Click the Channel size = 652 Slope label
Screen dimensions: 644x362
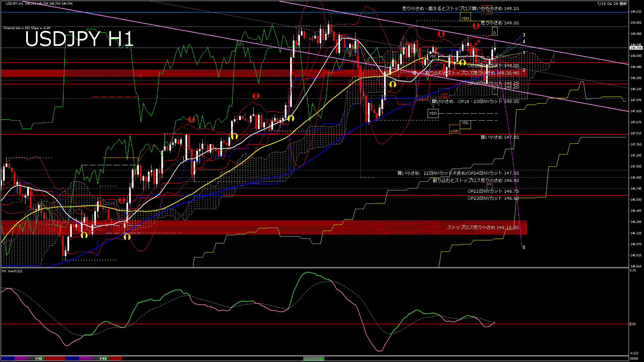click(x=26, y=28)
